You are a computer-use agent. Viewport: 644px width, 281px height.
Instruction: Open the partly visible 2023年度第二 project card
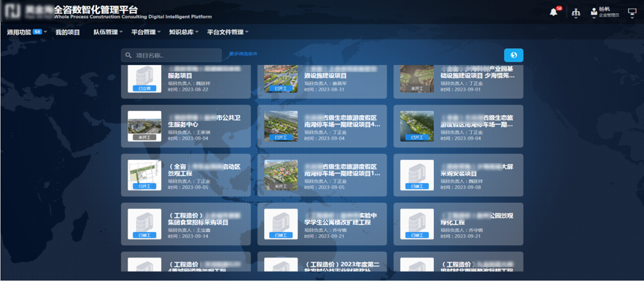pyautogui.click(x=322, y=262)
